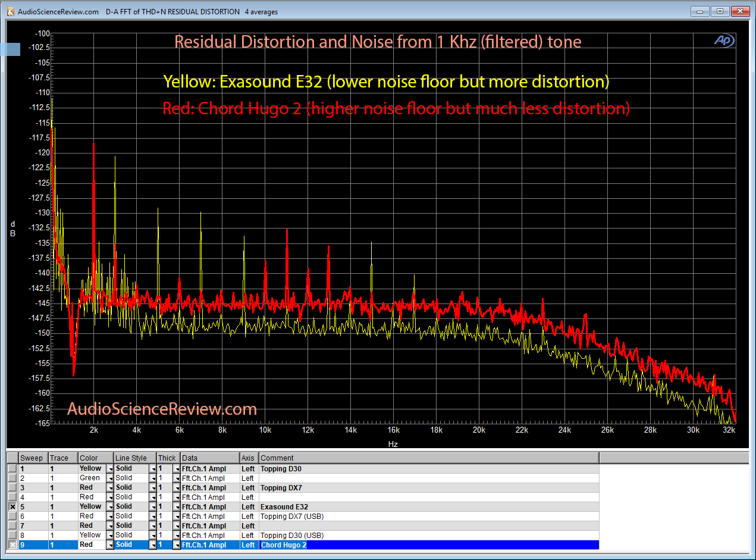Enable sweep 1 Topping D30 trace checkbox

tap(12, 468)
